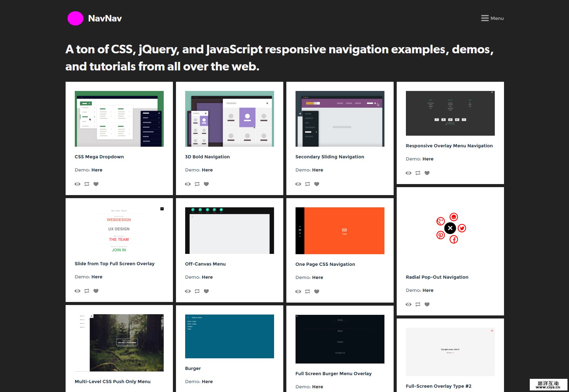Open the demo link for Radial Pop-Out Navigation
569x392 pixels.
pos(428,290)
